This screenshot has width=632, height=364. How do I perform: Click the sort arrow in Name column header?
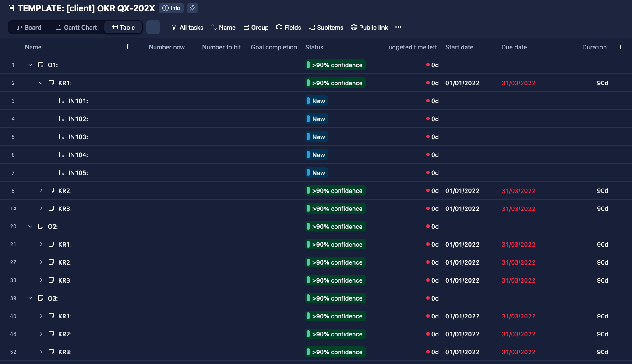(x=127, y=47)
